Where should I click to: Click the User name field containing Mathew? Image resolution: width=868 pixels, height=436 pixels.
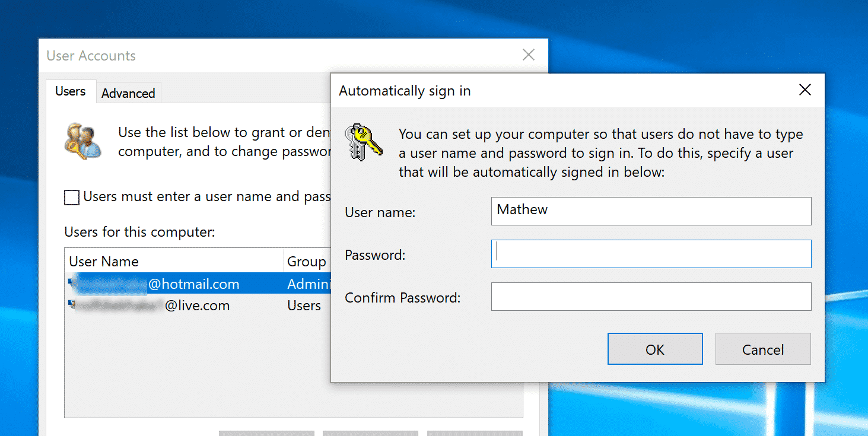(651, 211)
